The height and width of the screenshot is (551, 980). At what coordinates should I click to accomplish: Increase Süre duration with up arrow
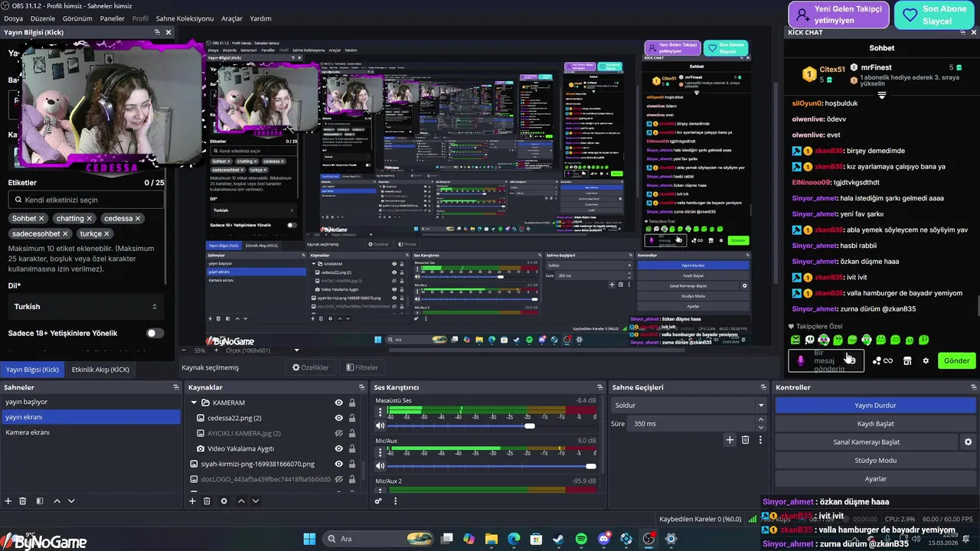tap(760, 420)
